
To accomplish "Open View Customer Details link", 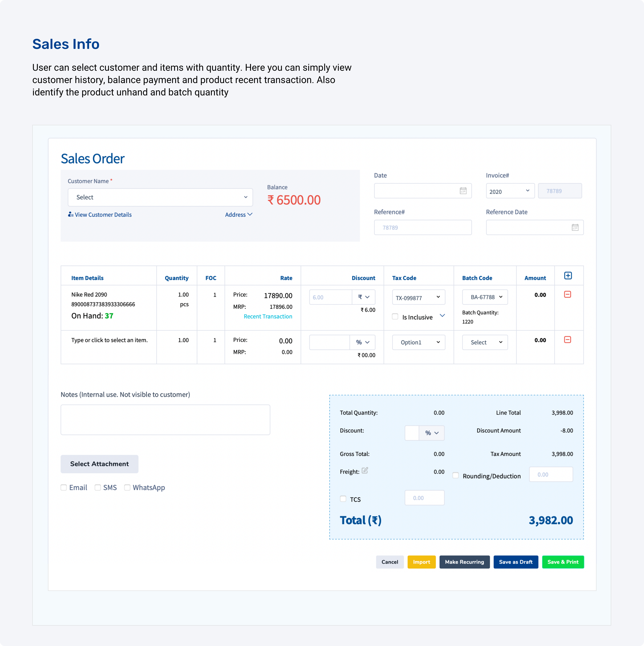I will click(x=103, y=215).
